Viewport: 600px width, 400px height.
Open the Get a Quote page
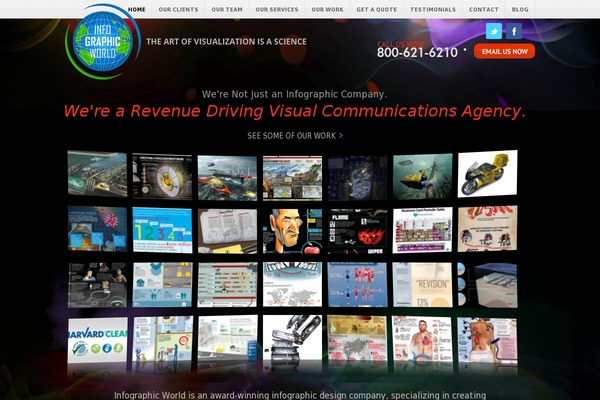377,9
